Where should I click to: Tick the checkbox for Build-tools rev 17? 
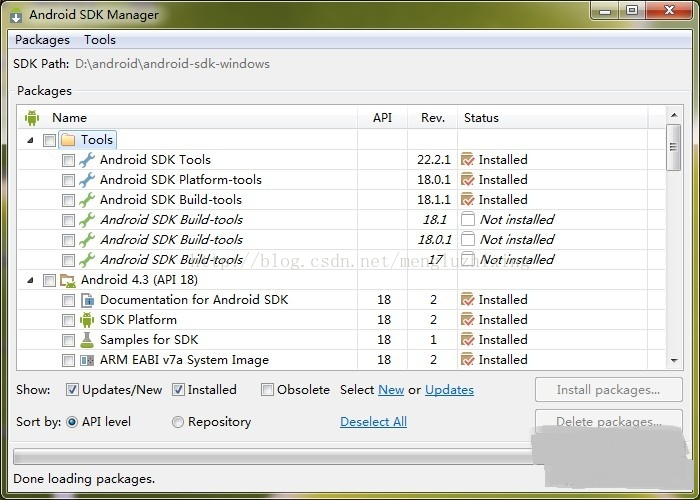pos(68,260)
